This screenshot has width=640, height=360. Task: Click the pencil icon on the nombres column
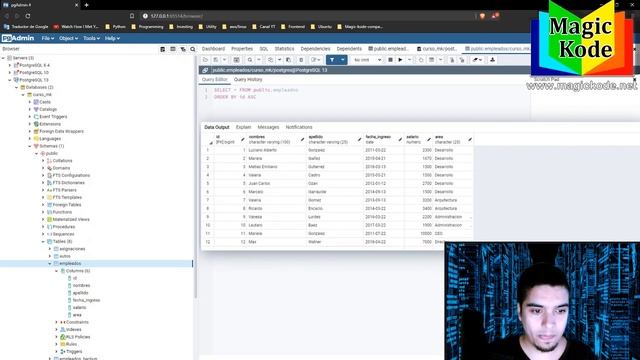tap(302, 140)
